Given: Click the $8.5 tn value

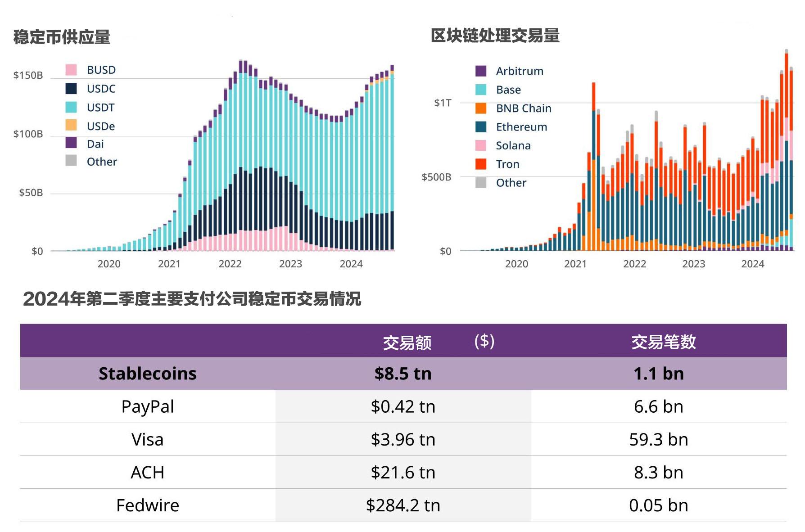Looking at the screenshot, I should (403, 374).
